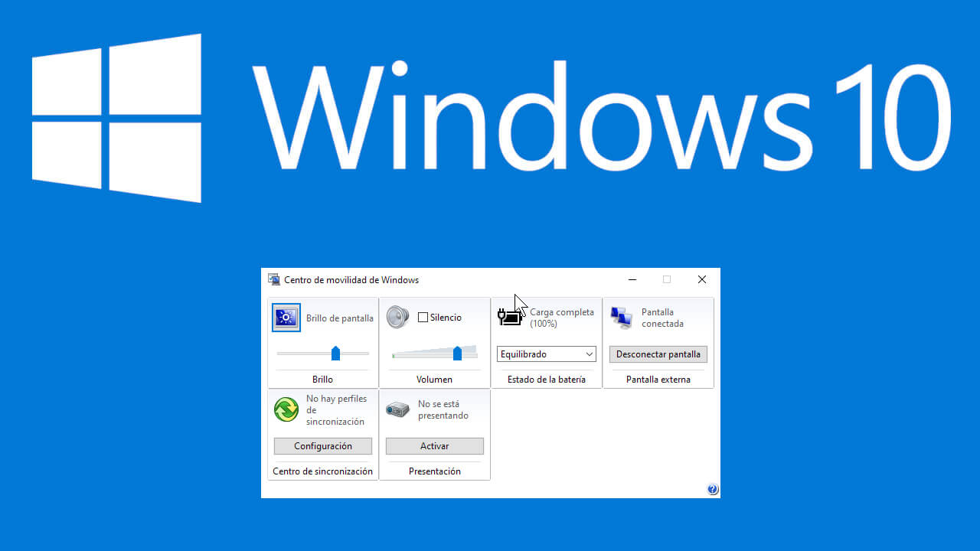
Task: Minimize the Centro de movilidad window
Action: coord(632,280)
